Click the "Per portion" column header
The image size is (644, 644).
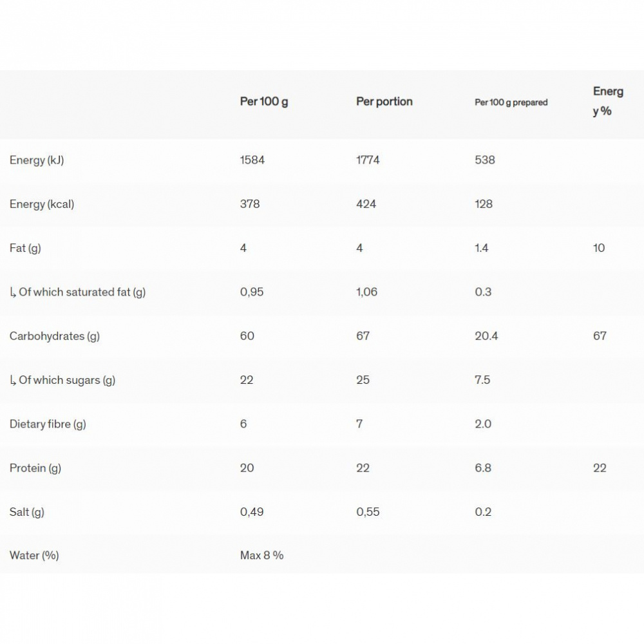coord(384,102)
